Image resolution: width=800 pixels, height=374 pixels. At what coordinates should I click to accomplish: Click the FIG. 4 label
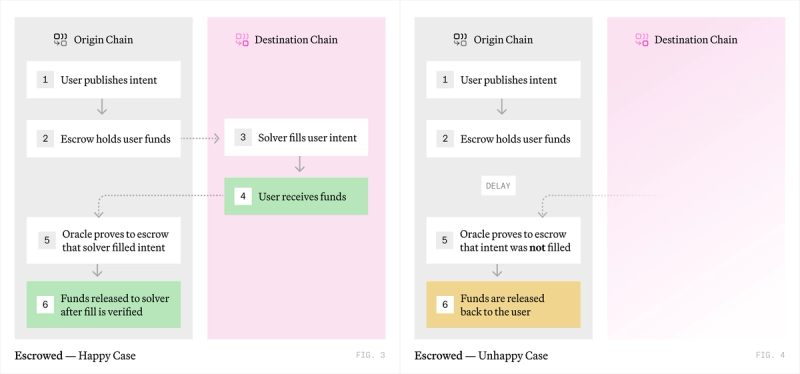(x=770, y=355)
